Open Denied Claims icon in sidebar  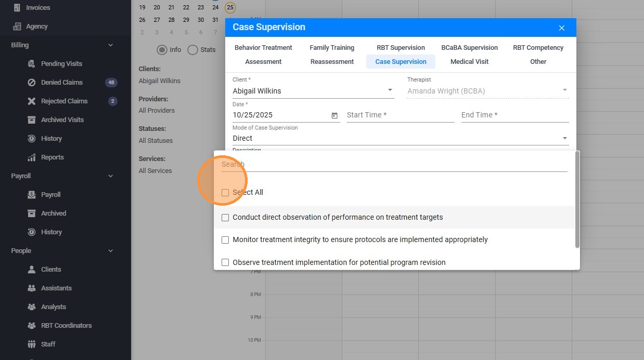point(32,83)
